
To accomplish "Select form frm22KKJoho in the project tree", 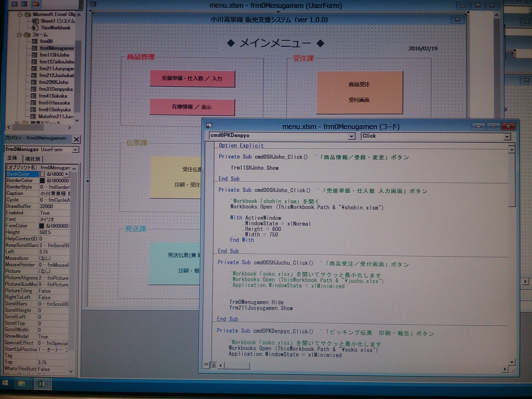I will tap(54, 82).
